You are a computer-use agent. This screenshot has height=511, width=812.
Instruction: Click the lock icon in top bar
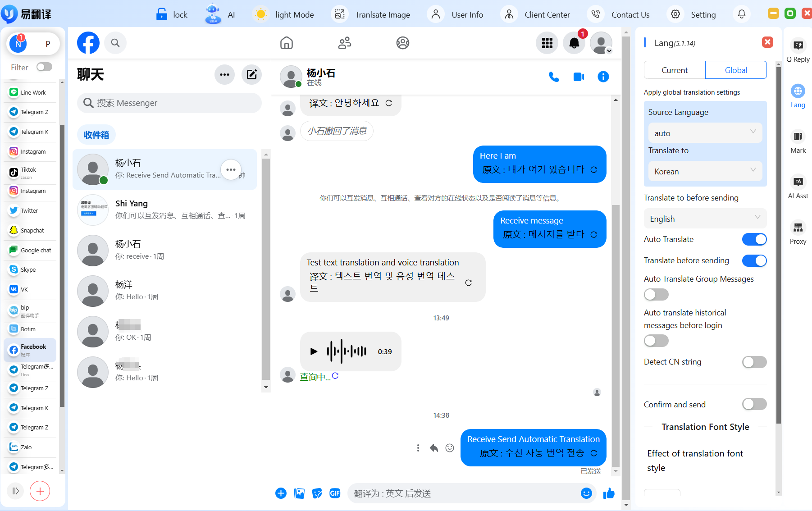coord(161,14)
